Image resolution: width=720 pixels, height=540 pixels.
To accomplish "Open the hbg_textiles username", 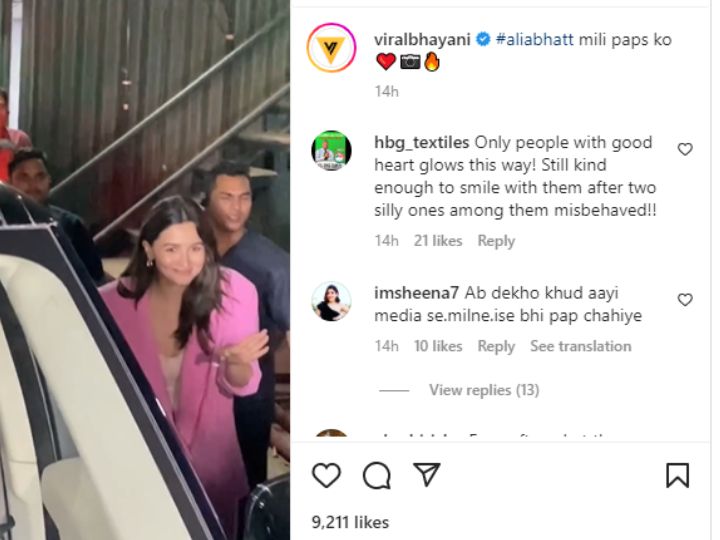I will 422,143.
